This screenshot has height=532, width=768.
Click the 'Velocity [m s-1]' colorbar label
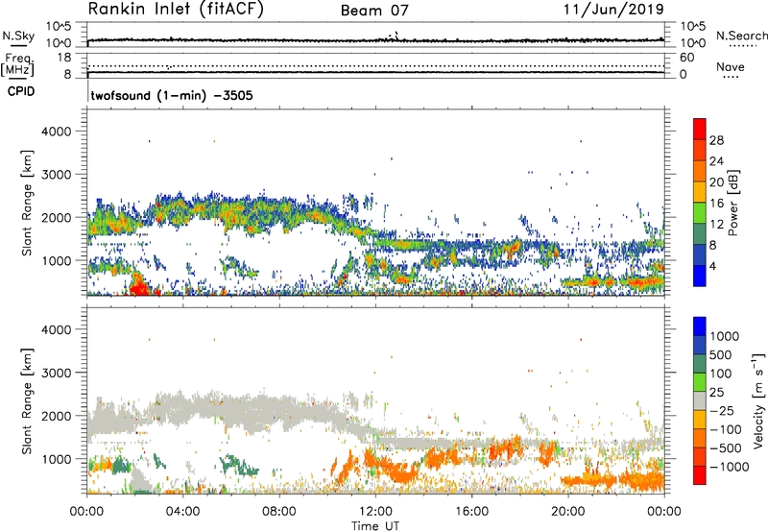pyautogui.click(x=758, y=400)
